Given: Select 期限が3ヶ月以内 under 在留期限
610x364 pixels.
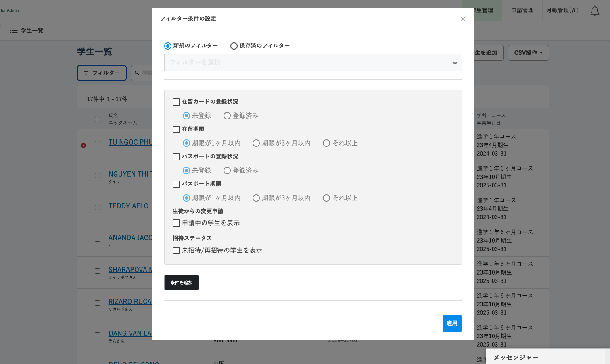Looking at the screenshot, I should tap(256, 143).
